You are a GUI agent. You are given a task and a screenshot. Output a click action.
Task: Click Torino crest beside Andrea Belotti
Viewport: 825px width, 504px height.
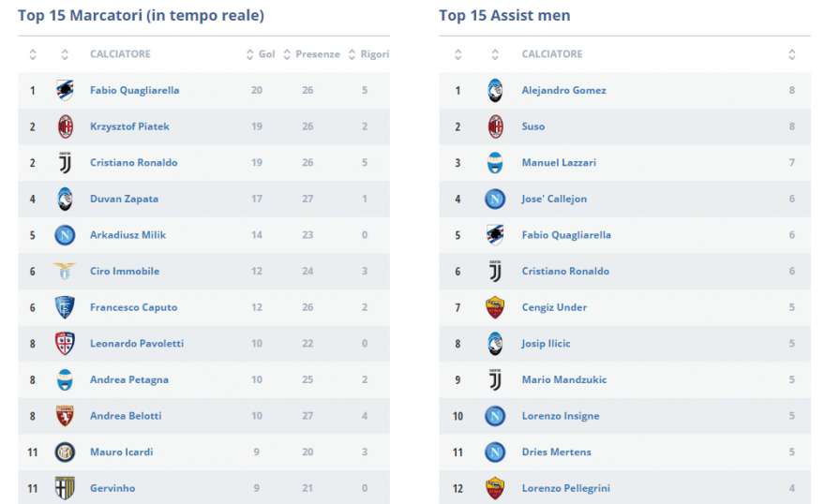[x=65, y=416]
